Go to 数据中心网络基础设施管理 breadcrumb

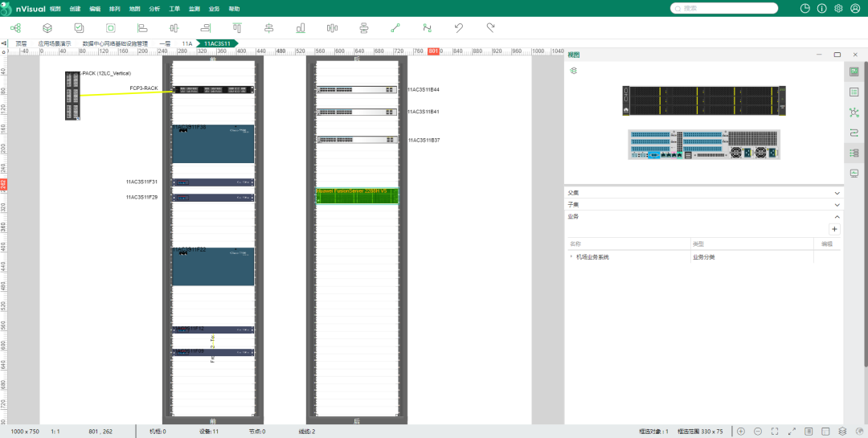pos(115,43)
